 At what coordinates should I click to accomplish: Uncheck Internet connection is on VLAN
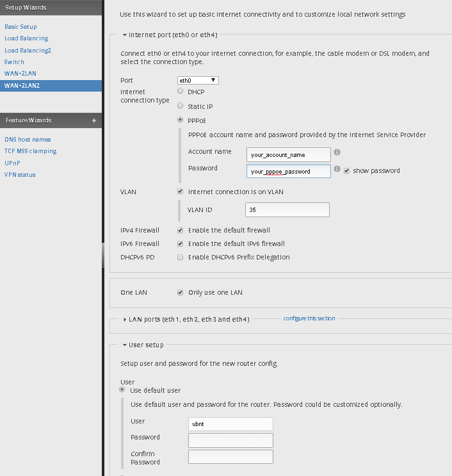[x=180, y=192]
